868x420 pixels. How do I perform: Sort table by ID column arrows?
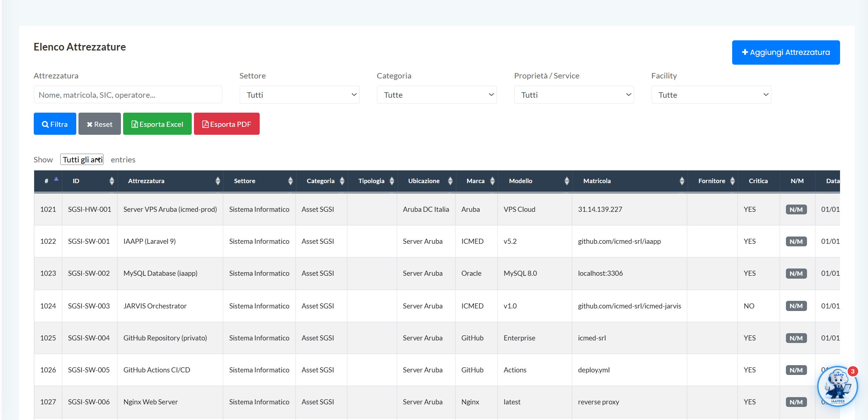click(x=111, y=181)
